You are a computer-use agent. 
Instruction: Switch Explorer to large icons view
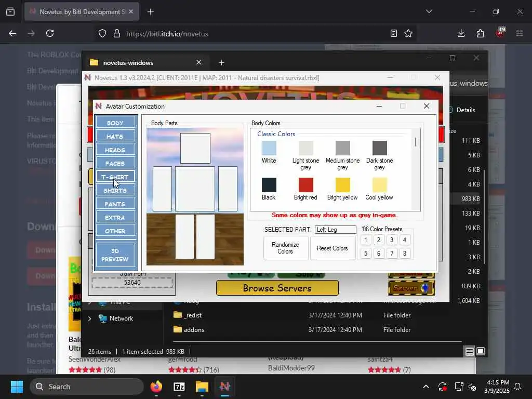[481, 351]
